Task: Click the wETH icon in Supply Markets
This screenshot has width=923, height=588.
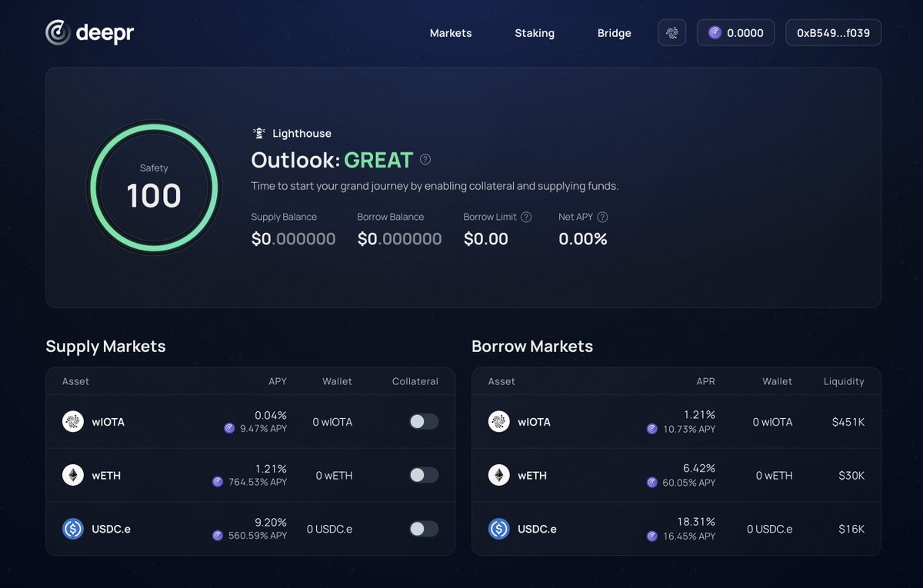Action: 73,475
